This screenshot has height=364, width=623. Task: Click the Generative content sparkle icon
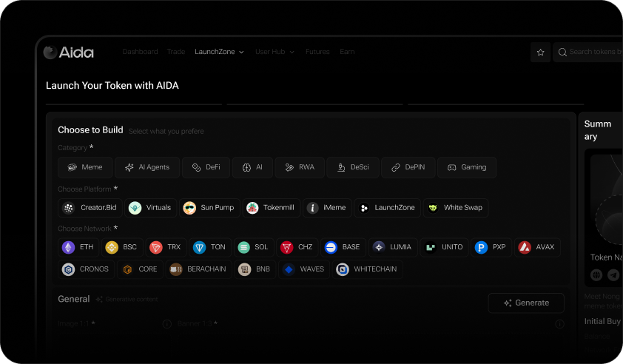pyautogui.click(x=99, y=299)
